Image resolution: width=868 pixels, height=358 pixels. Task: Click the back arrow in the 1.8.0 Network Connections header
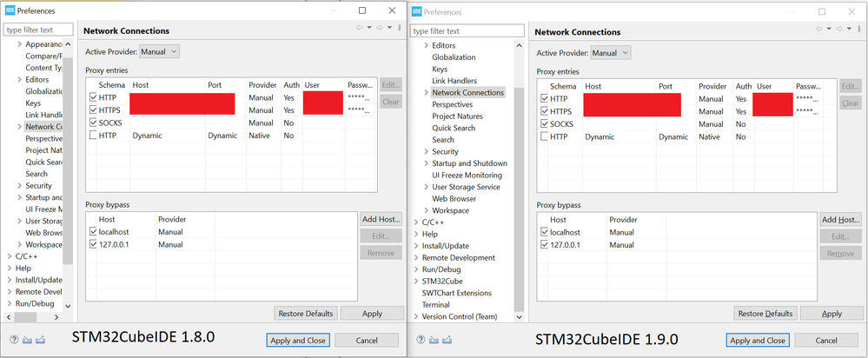[359, 27]
